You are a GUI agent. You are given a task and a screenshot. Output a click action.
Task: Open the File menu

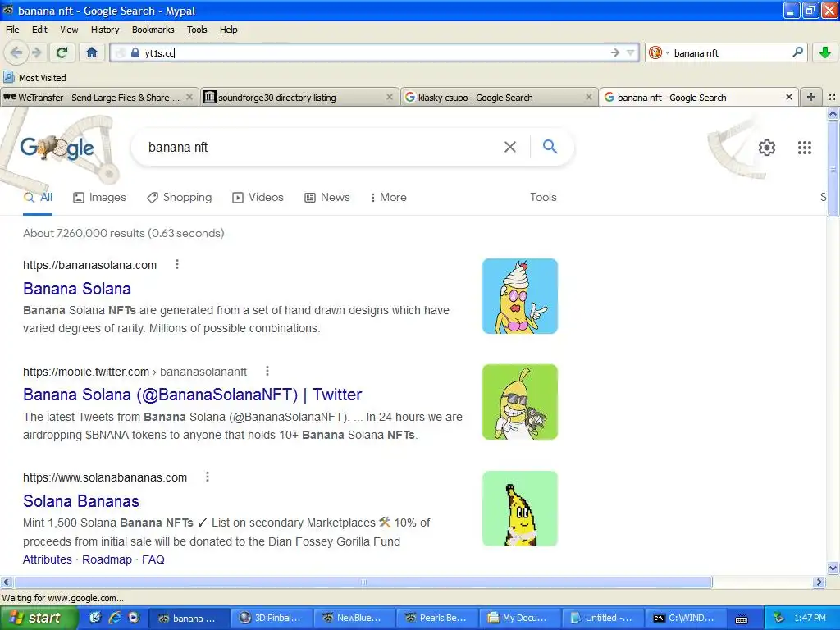[x=12, y=30]
